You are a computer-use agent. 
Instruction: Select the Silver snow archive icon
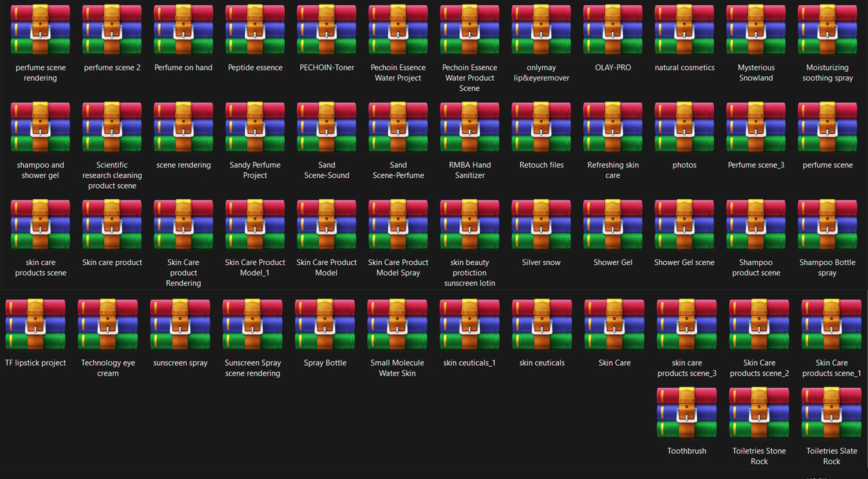pyautogui.click(x=542, y=224)
